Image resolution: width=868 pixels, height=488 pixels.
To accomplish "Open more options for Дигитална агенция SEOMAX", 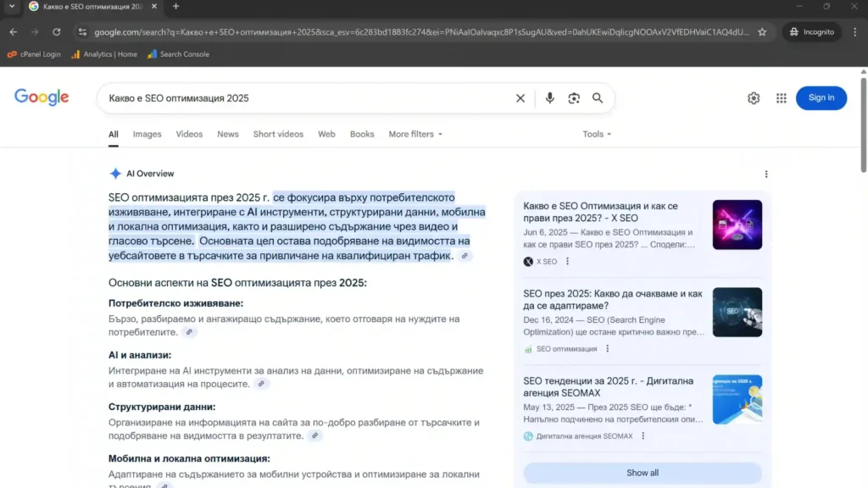I will (643, 436).
